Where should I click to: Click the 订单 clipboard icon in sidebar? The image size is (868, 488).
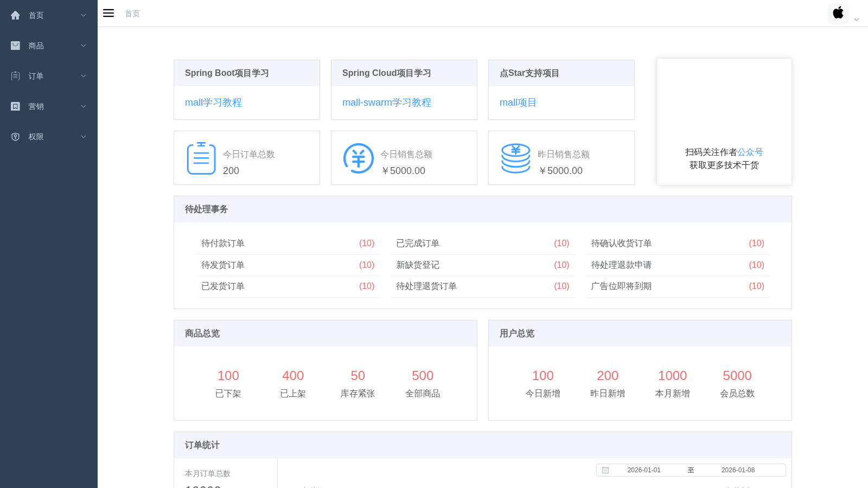[15, 76]
